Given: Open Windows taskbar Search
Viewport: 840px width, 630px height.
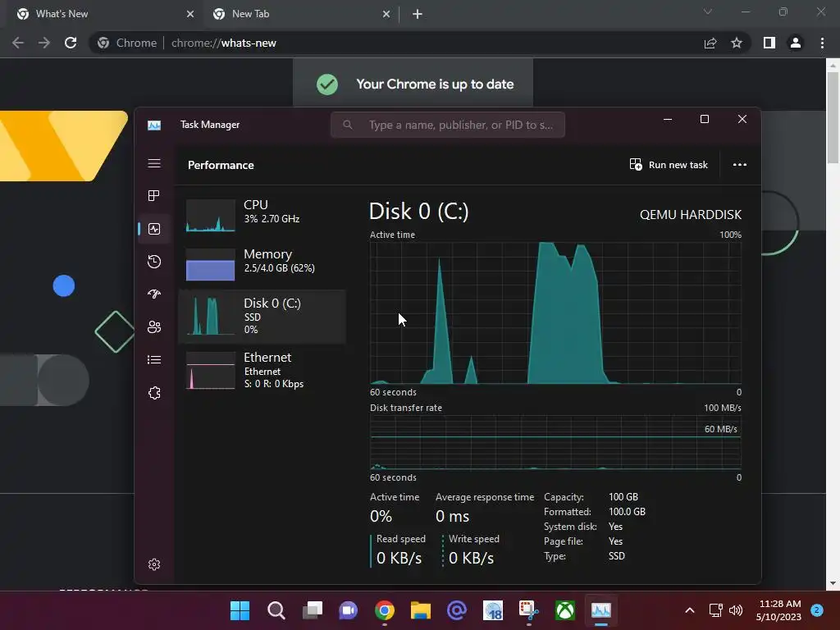Looking at the screenshot, I should pos(276,610).
